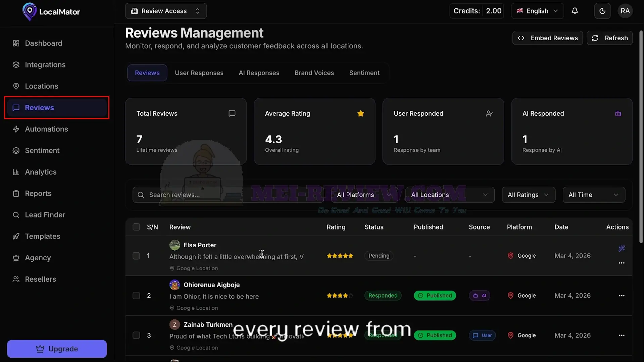644x362 pixels.
Task: Open more actions for Elsa Porter review
Action: (x=622, y=263)
